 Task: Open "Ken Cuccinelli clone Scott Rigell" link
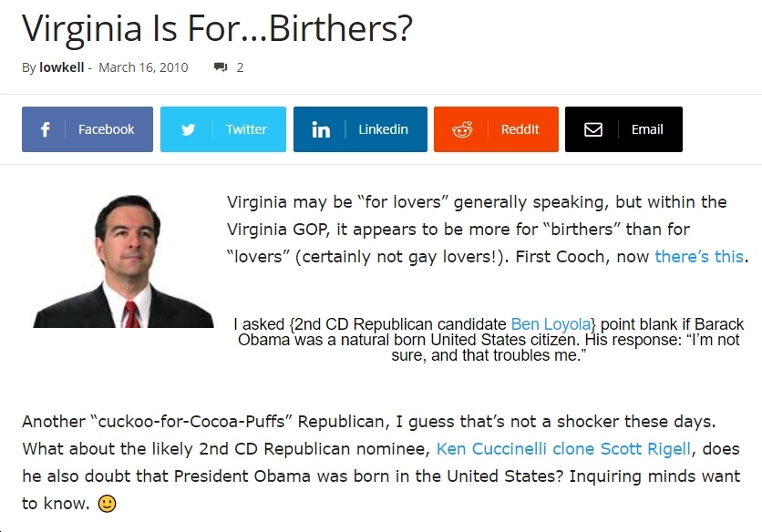pos(563,448)
